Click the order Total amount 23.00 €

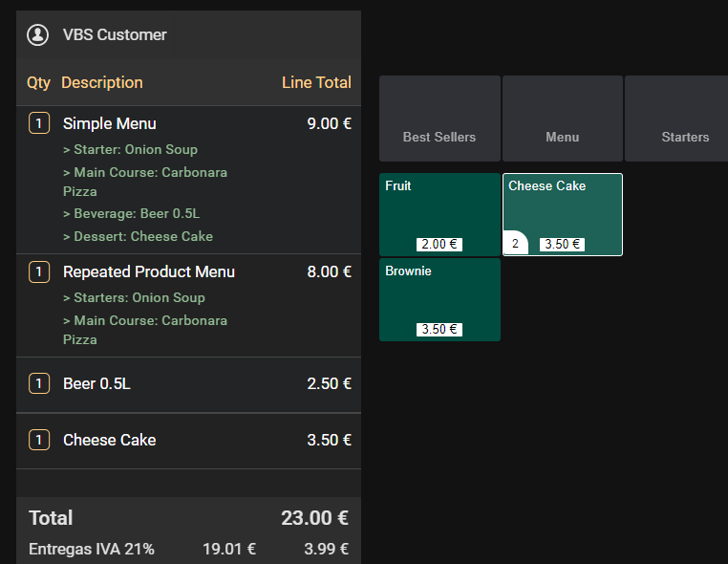tap(314, 518)
